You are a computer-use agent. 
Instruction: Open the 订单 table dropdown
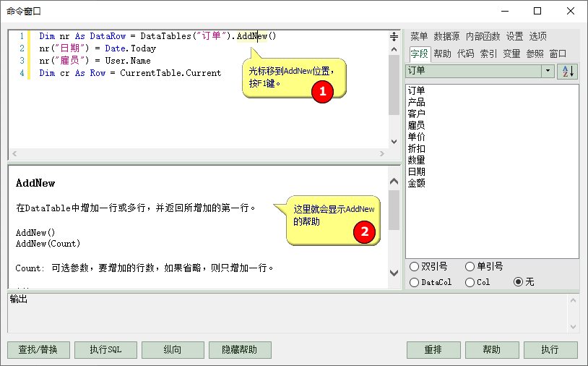pos(548,71)
